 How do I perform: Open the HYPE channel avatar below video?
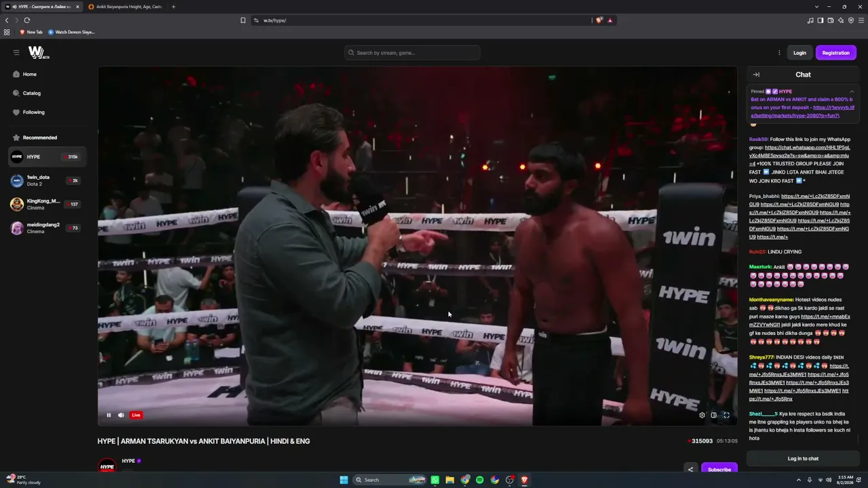point(107,467)
